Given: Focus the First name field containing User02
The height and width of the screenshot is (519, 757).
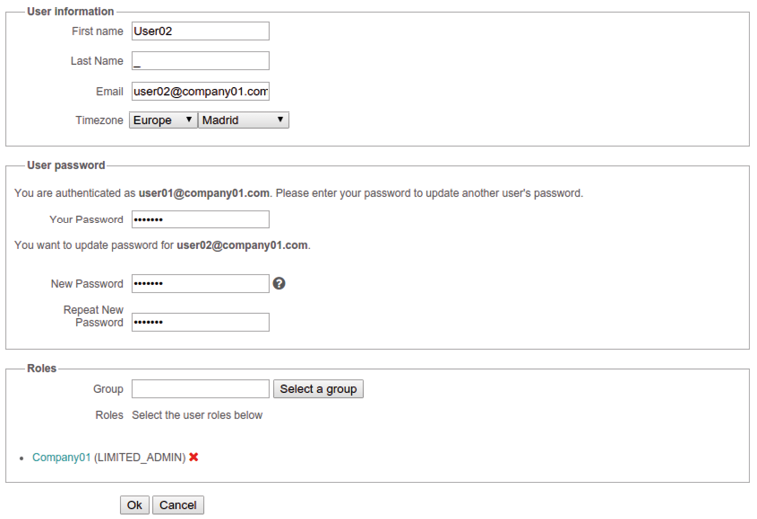Looking at the screenshot, I should [200, 31].
